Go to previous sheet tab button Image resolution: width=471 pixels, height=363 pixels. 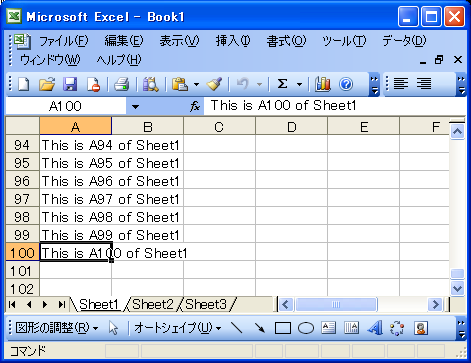[x=29, y=305]
